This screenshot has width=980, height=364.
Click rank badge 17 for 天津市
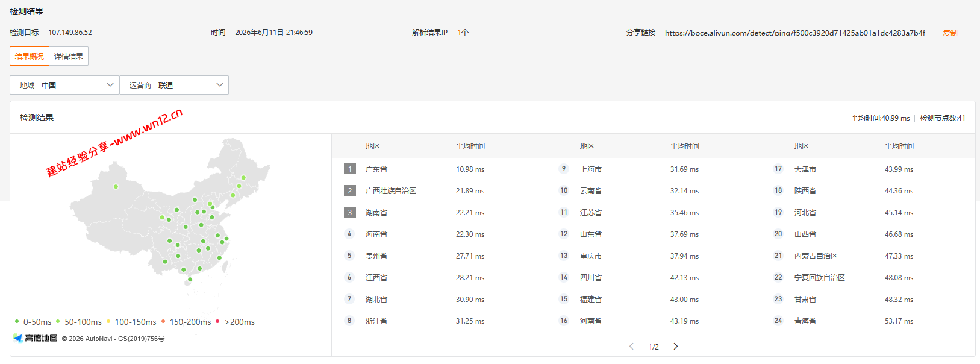tap(778, 169)
